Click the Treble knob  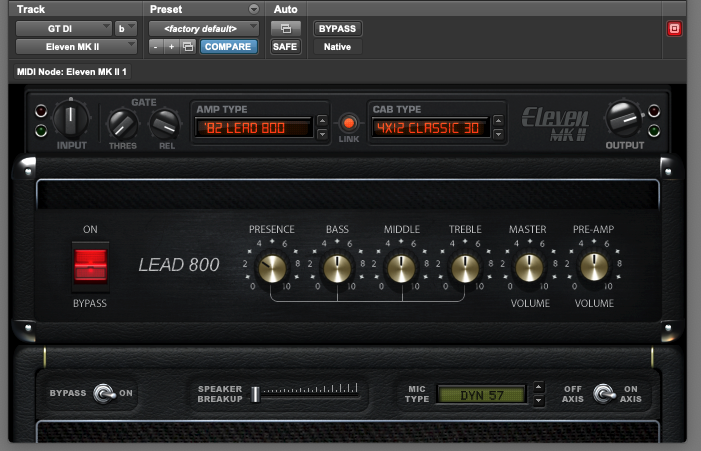[465, 268]
